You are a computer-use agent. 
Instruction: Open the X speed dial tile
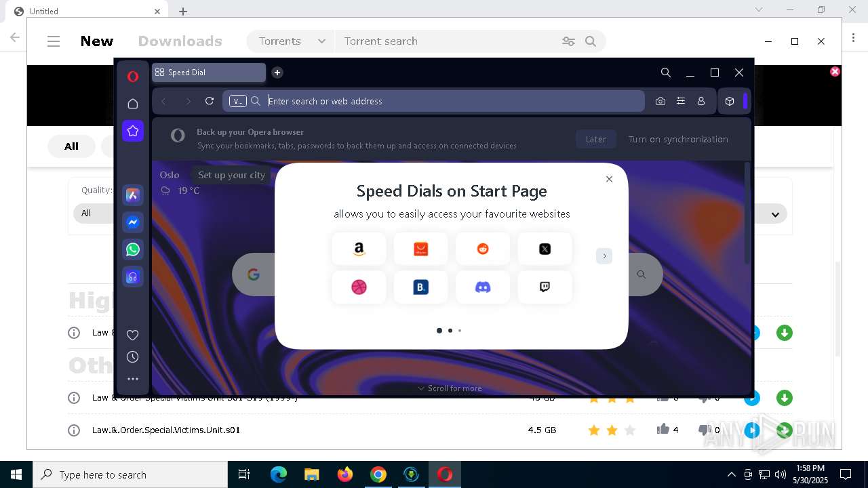pos(545,249)
